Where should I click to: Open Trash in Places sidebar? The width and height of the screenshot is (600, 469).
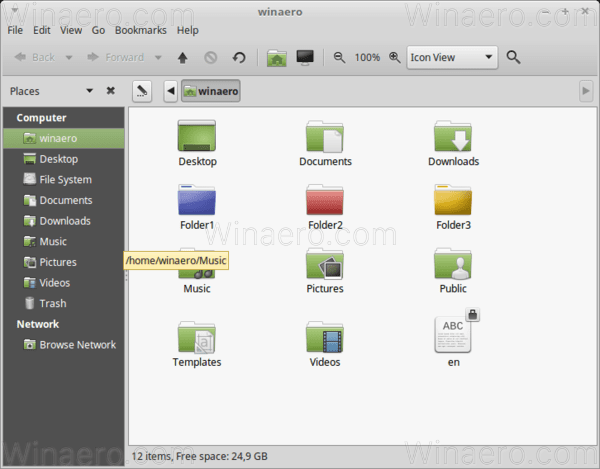[x=64, y=303]
